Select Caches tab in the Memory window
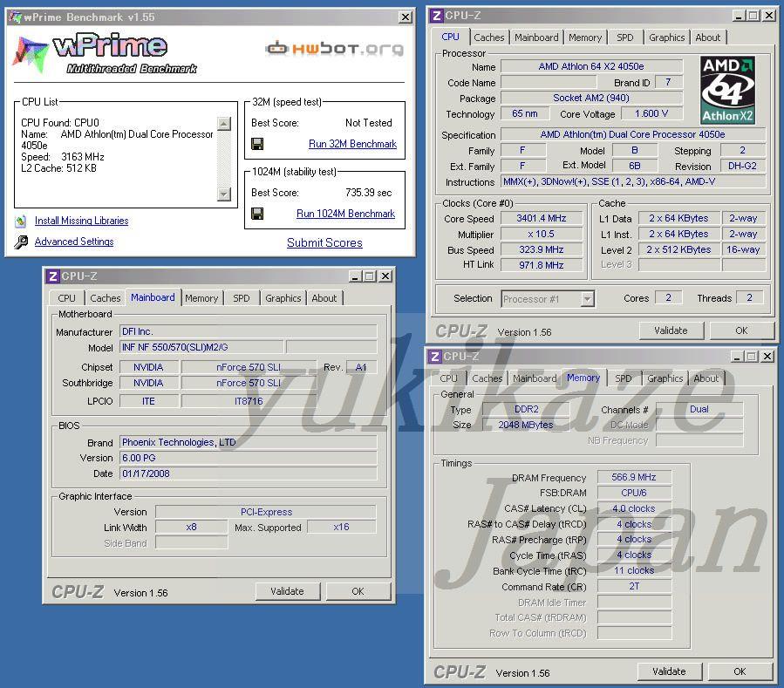Image resolution: width=784 pixels, height=688 pixels. (487, 379)
